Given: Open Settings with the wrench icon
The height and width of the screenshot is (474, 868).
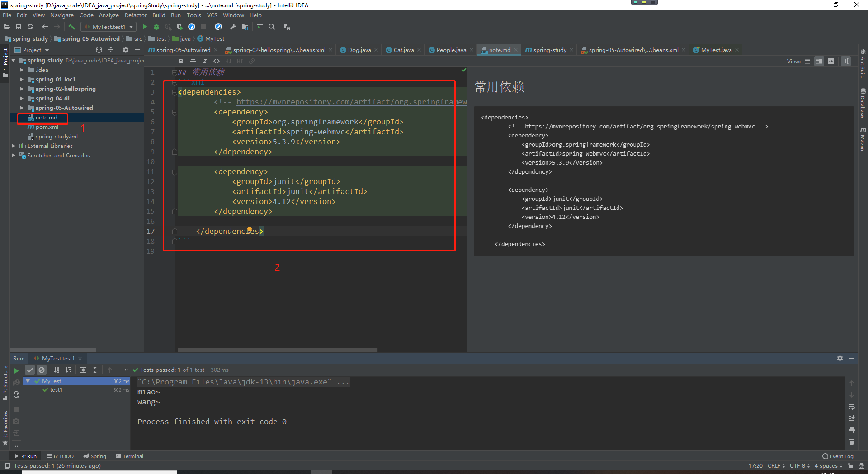Looking at the screenshot, I should coord(233,27).
